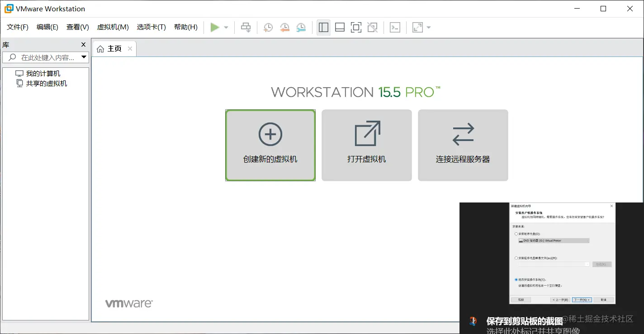This screenshot has height=334, width=644.
Task: Click the stretch guest display icon
Action: pyautogui.click(x=417, y=28)
